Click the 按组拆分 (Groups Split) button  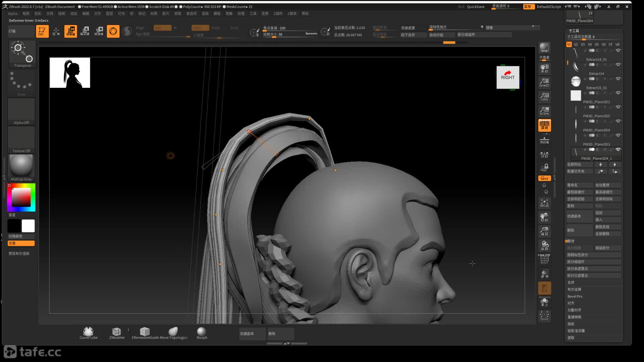coord(608,248)
